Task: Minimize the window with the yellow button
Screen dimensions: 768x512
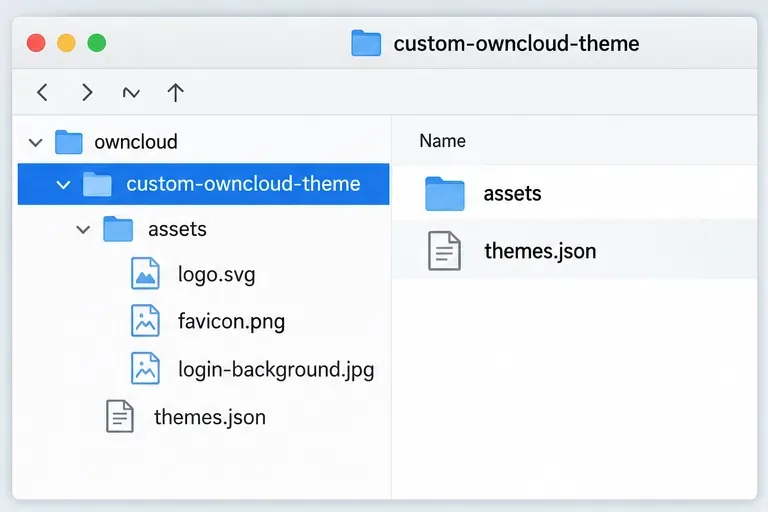Action: point(66,43)
